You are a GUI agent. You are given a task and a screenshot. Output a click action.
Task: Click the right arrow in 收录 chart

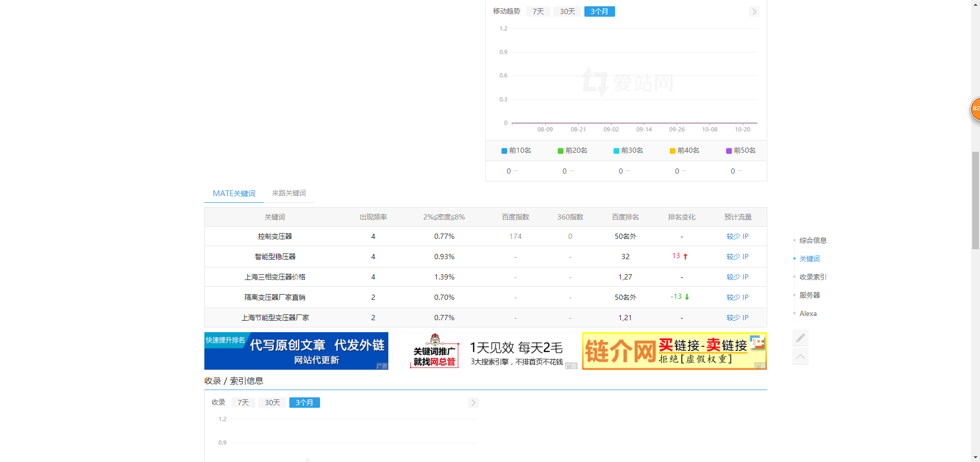coord(473,403)
